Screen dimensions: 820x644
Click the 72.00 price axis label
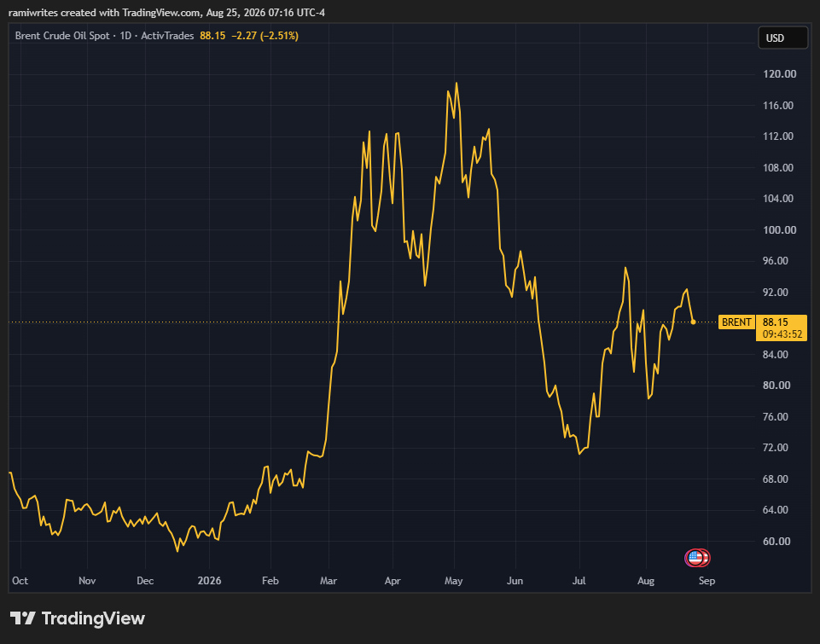point(776,447)
